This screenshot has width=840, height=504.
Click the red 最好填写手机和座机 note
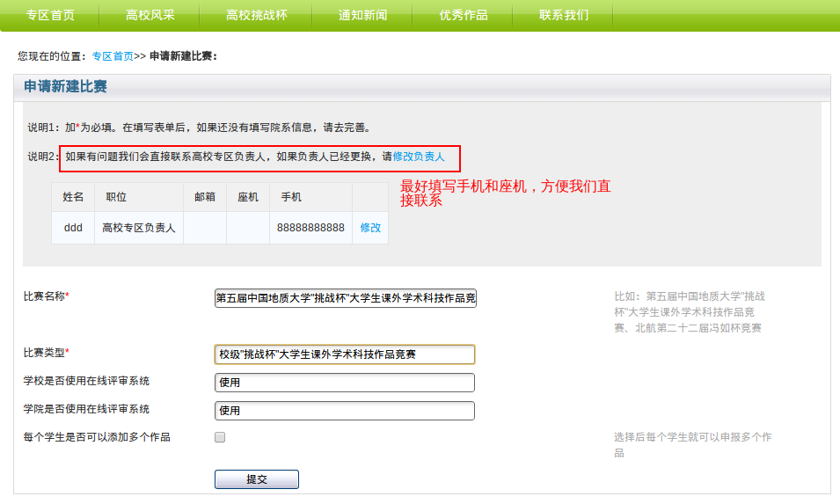tap(505, 194)
